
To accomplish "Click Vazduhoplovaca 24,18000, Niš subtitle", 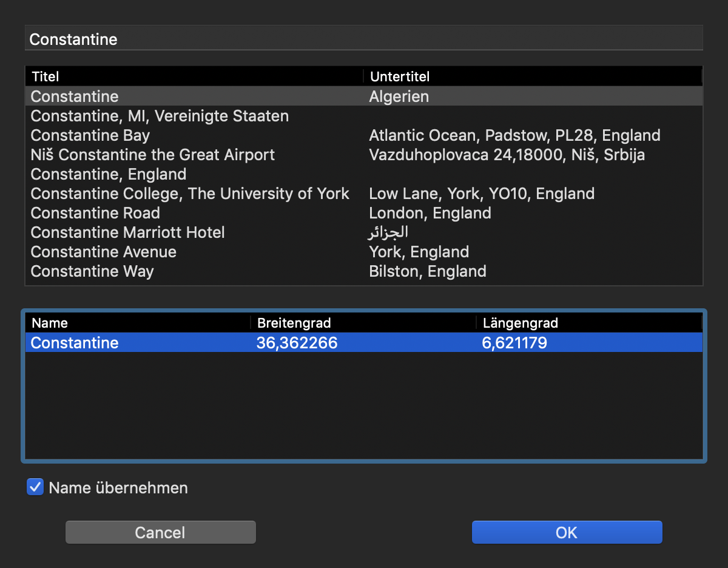I will [507, 155].
